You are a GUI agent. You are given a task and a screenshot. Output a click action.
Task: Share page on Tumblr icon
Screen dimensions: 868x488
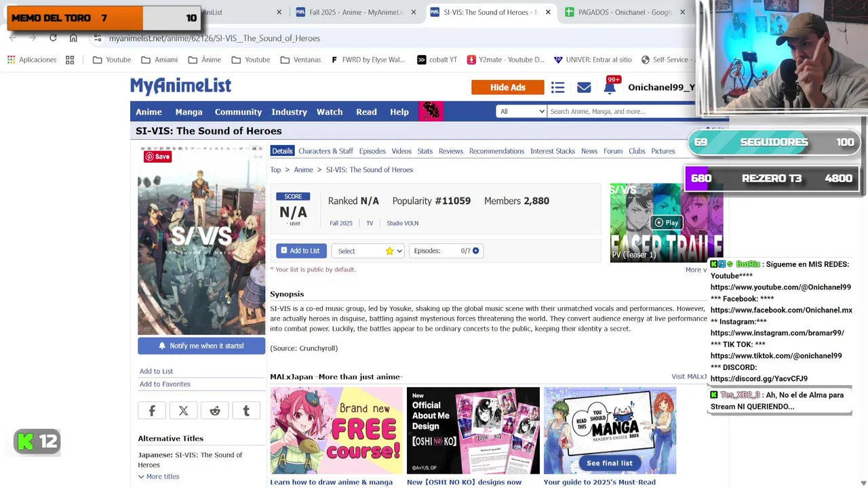tap(246, 411)
